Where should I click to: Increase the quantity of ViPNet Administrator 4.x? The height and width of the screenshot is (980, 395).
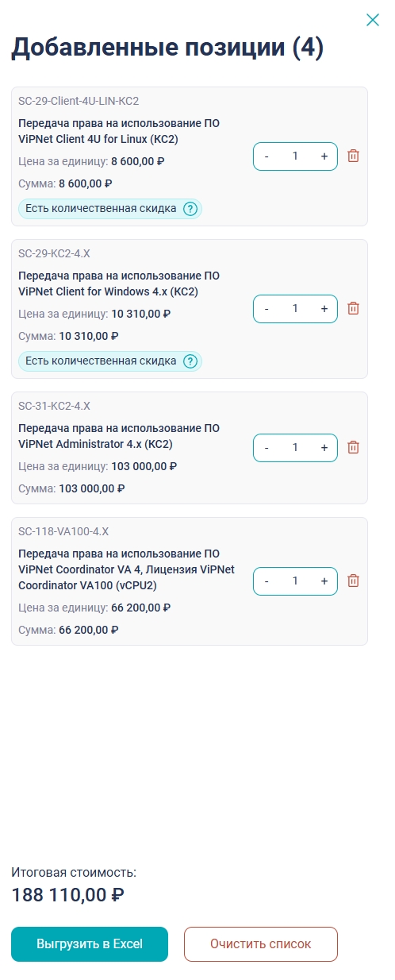(x=324, y=448)
